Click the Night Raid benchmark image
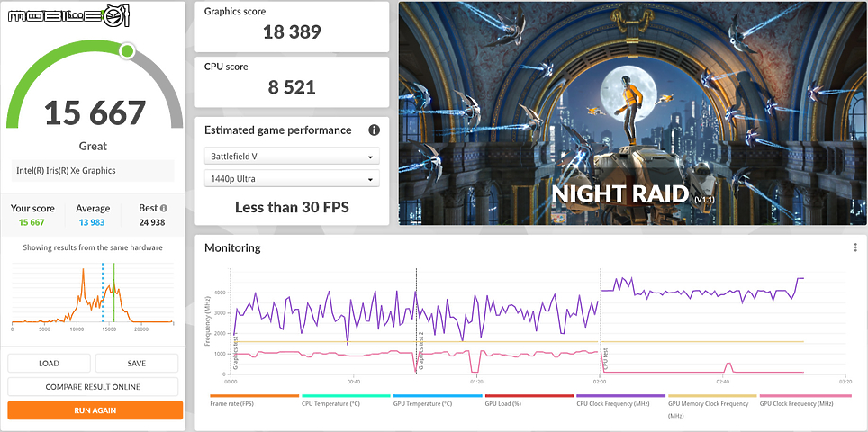Image resolution: width=868 pixels, height=432 pixels. (x=632, y=113)
